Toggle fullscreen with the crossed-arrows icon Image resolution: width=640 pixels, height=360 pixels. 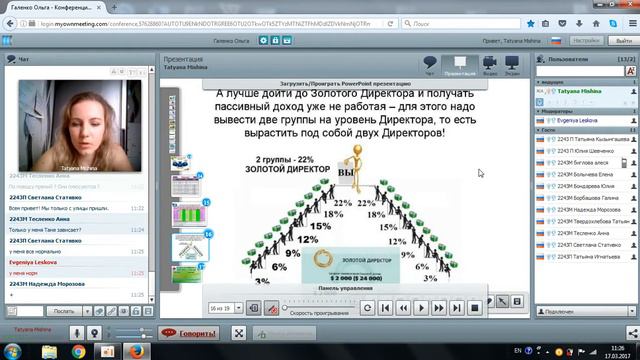(239, 333)
